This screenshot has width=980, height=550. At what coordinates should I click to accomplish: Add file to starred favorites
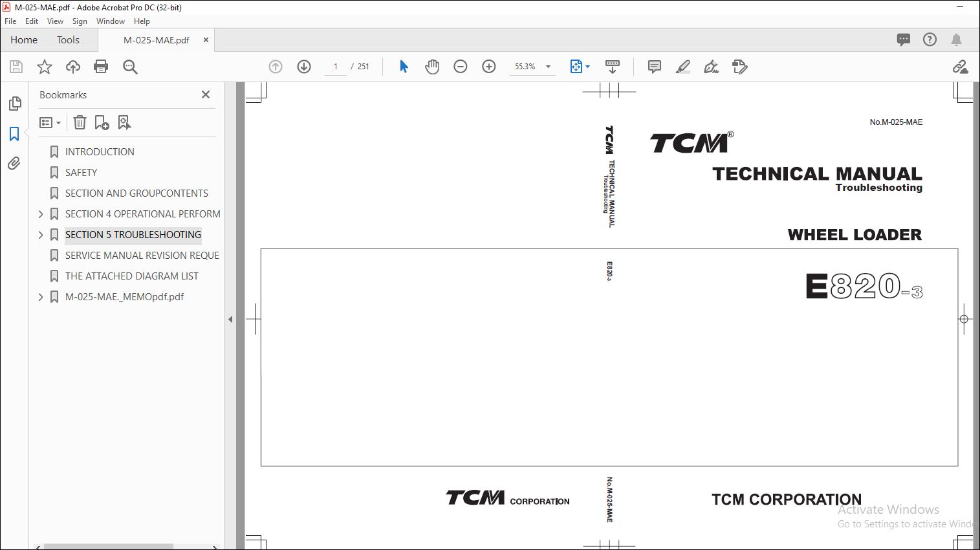pos(45,67)
